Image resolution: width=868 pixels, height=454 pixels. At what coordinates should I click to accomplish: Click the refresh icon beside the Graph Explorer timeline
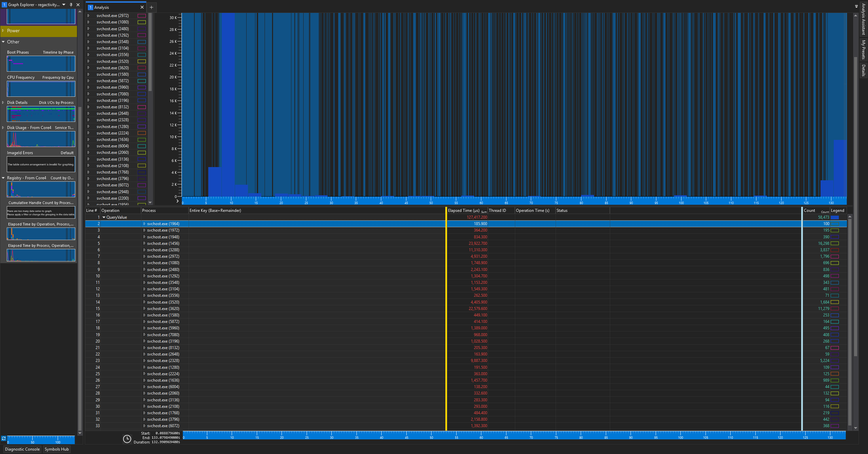(x=4, y=439)
